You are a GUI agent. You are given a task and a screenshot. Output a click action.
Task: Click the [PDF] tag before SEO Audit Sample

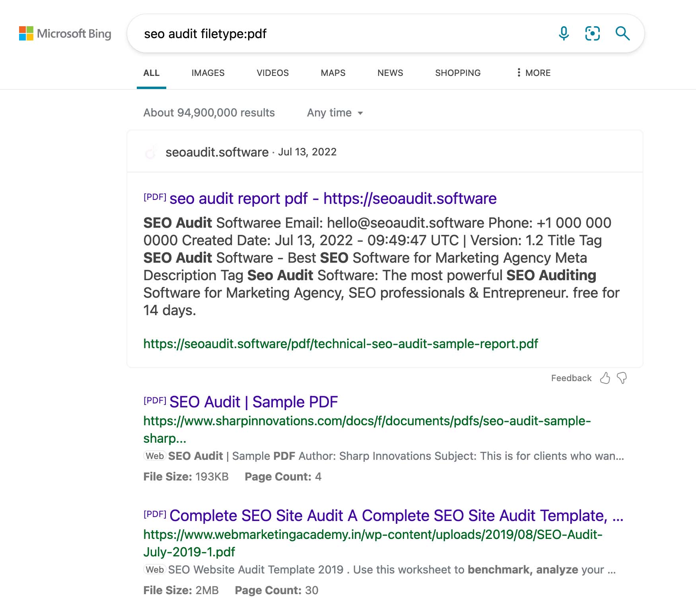[155, 400]
